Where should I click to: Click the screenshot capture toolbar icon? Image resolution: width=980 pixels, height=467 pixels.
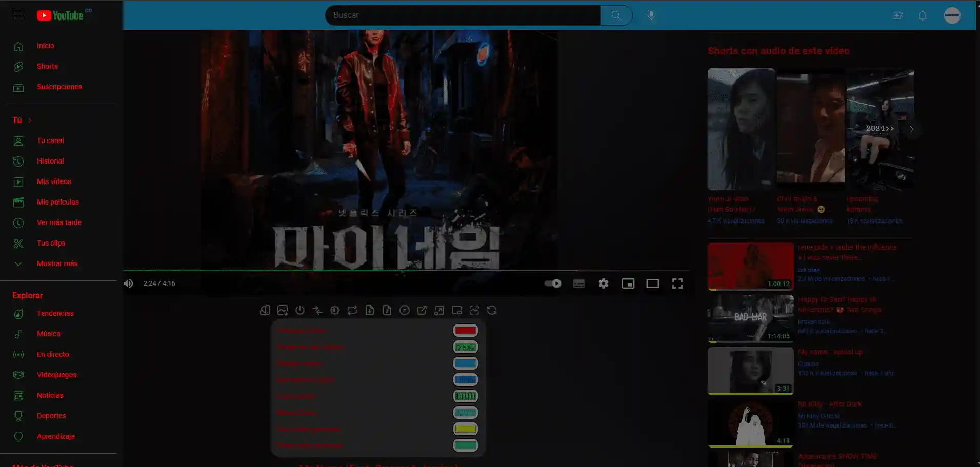click(474, 310)
